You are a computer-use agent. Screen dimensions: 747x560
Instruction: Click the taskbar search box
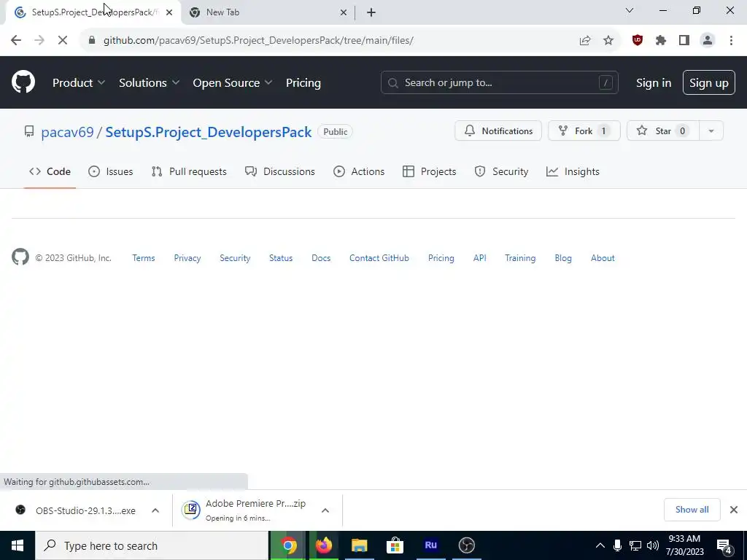(x=152, y=545)
